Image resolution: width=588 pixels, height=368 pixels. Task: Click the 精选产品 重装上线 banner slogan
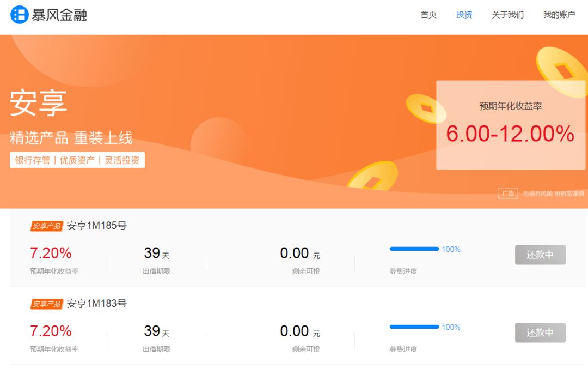(71, 138)
